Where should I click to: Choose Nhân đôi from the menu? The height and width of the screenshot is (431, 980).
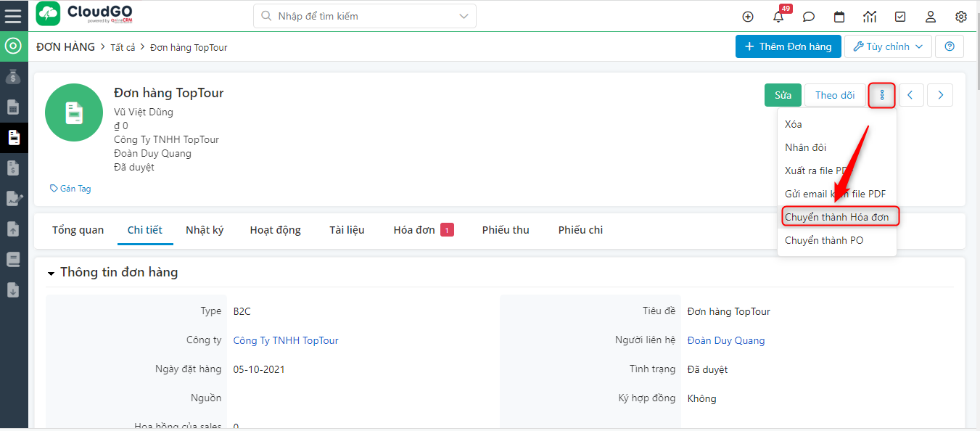(x=805, y=147)
